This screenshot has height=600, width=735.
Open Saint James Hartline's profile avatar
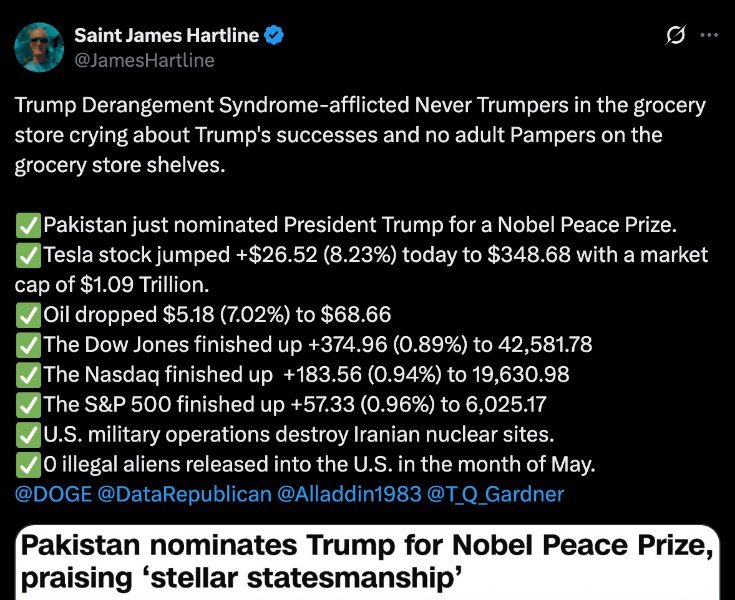click(39, 47)
